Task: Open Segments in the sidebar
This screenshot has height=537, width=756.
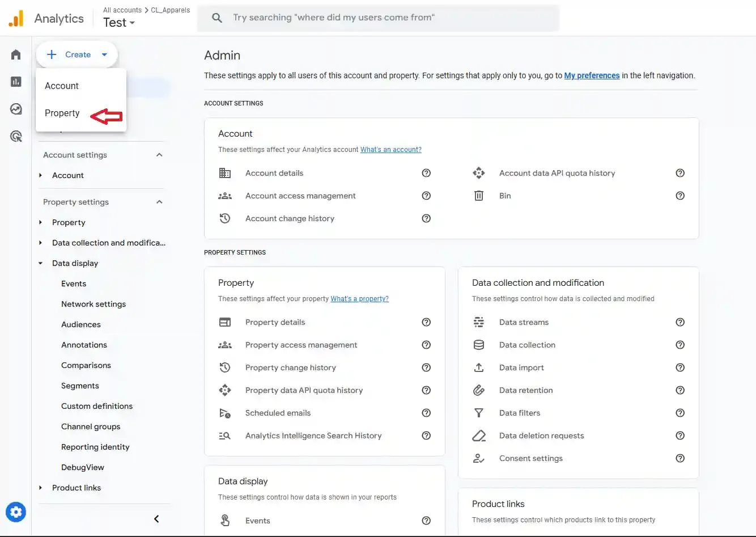Action: point(80,386)
